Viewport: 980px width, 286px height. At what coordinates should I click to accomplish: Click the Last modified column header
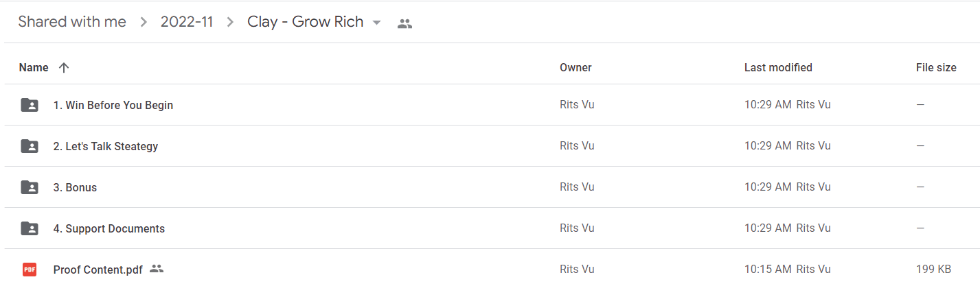[x=778, y=67]
